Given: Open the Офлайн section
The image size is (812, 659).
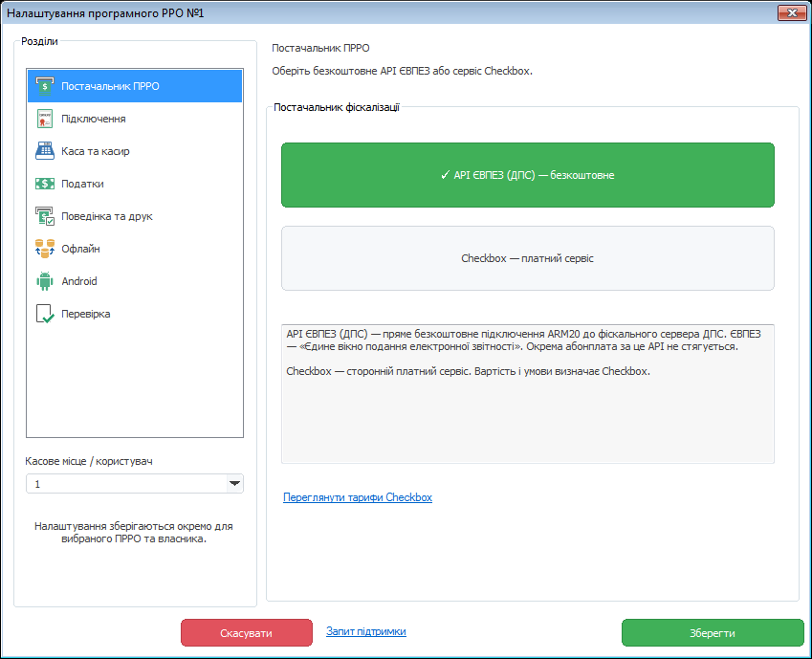Looking at the screenshot, I should point(135,249).
